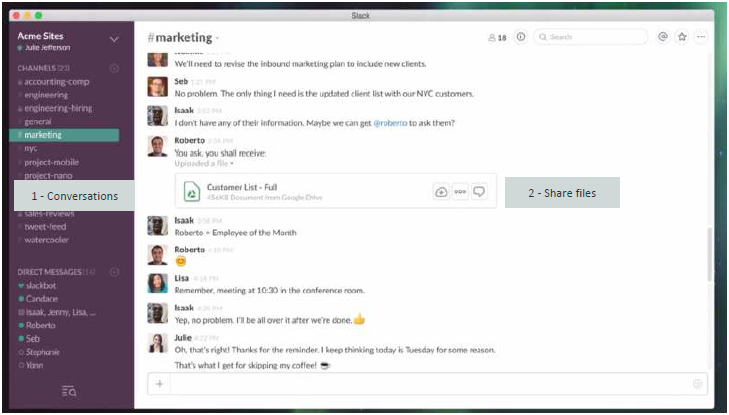The image size is (729, 415).
Task: Attach a file with plus button
Action: [159, 384]
